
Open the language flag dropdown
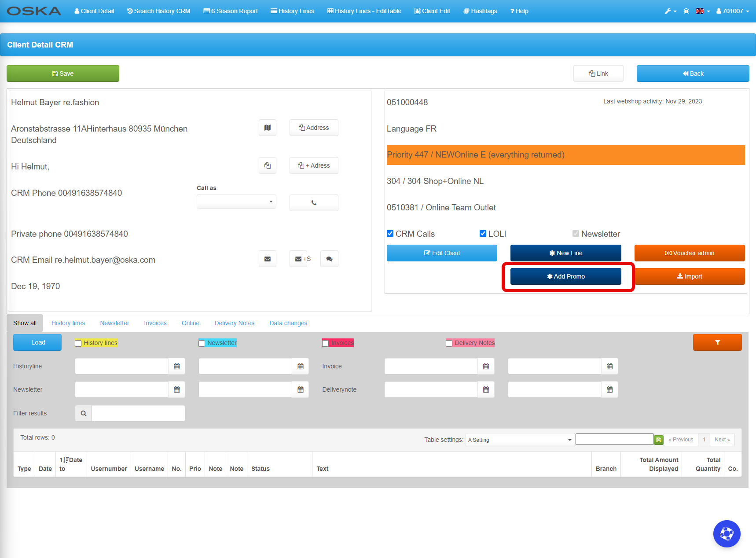(703, 11)
